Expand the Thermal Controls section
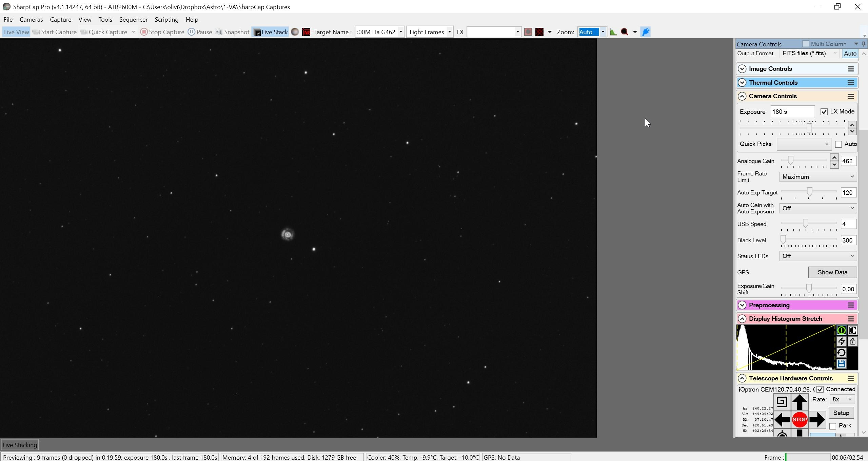Viewport: 868px width, 461px height. tap(797, 83)
